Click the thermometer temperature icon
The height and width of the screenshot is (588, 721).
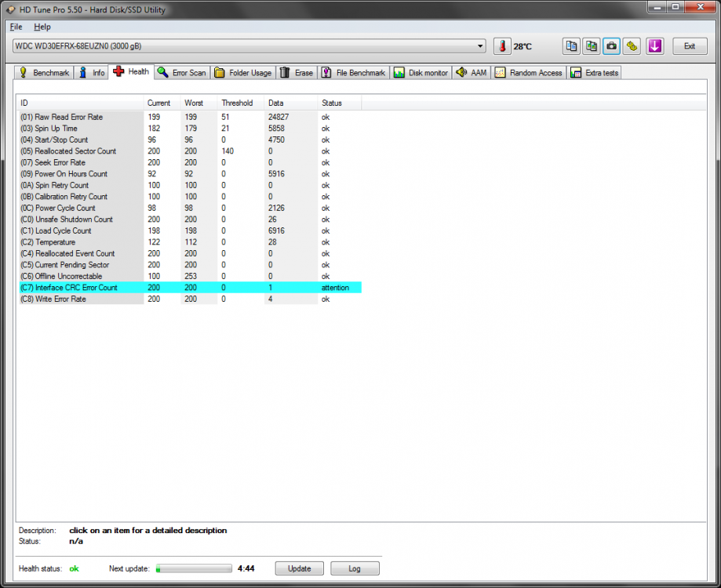[502, 46]
